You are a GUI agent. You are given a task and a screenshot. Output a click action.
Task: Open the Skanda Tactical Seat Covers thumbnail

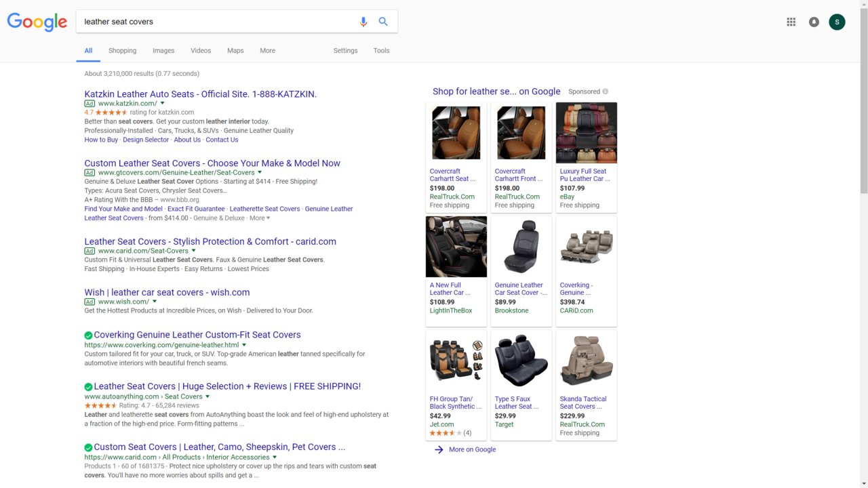coord(587,361)
